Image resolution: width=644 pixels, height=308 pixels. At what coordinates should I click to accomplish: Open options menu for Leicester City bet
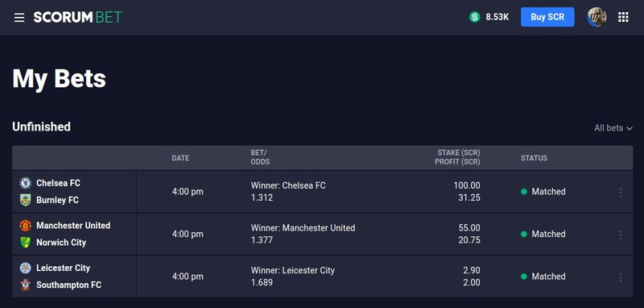[x=621, y=277]
